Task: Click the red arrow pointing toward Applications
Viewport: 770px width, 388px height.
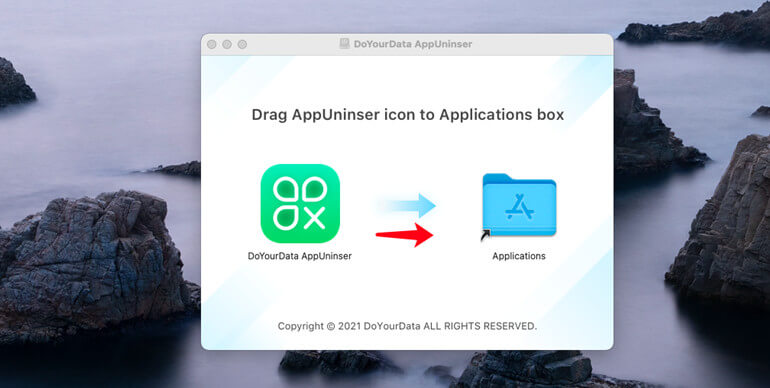Action: point(405,235)
